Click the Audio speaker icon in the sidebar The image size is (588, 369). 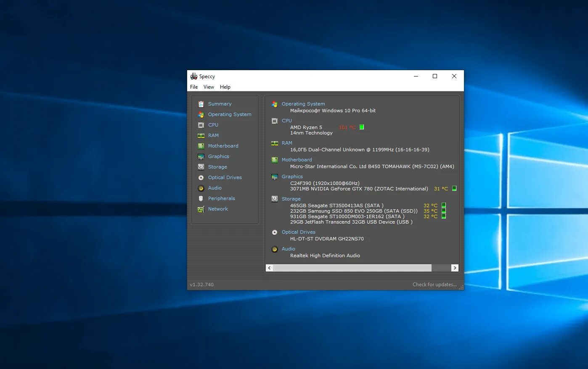coord(201,188)
